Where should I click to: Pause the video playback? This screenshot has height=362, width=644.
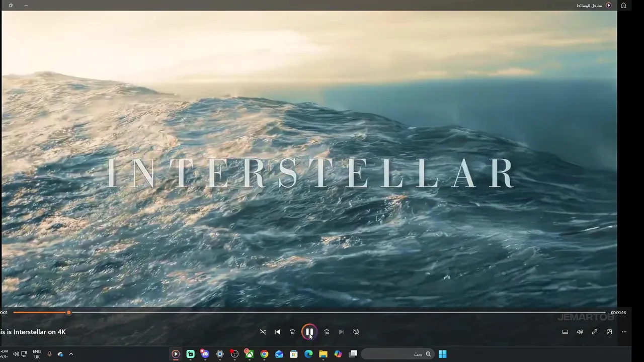[x=309, y=332]
